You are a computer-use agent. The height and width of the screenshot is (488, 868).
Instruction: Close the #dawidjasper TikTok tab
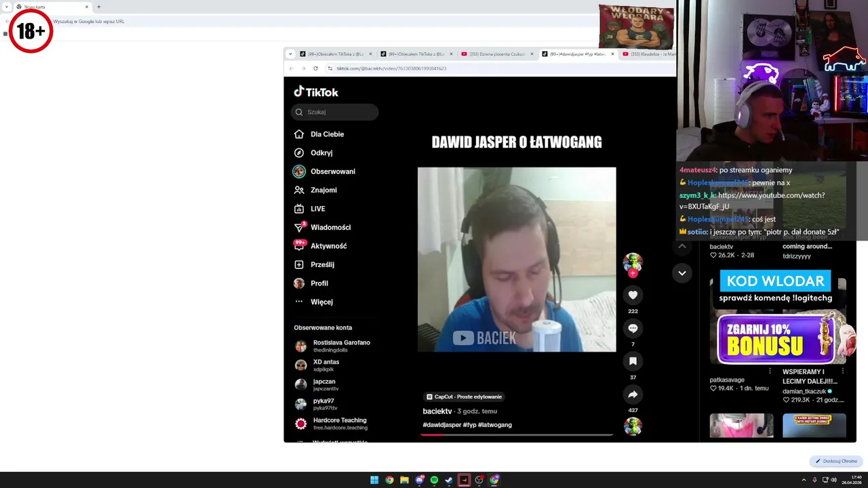[612, 54]
